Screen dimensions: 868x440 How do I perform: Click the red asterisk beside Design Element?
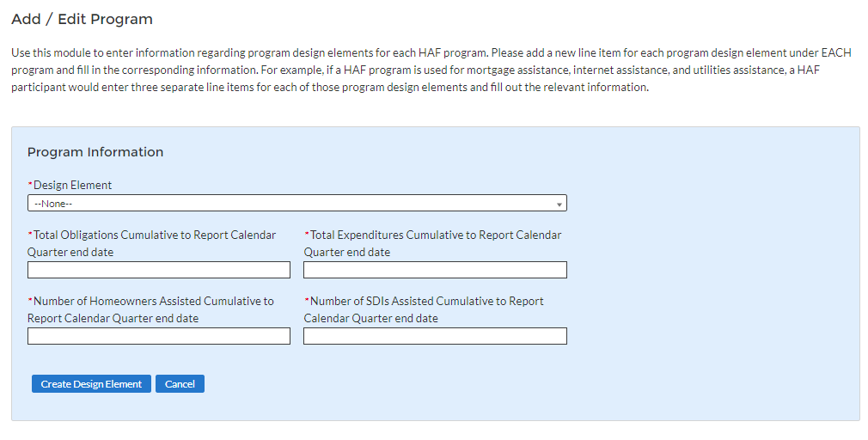pos(30,185)
